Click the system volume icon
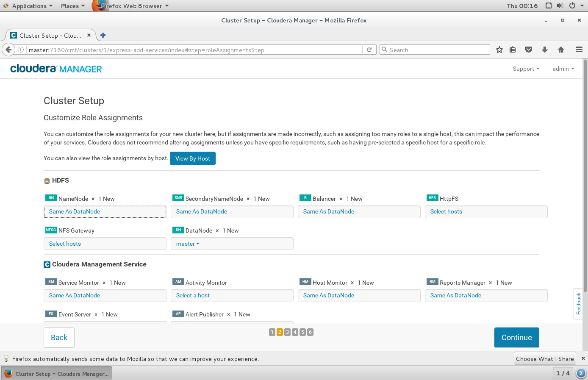Viewport: 588px width, 380px height. coord(560,6)
